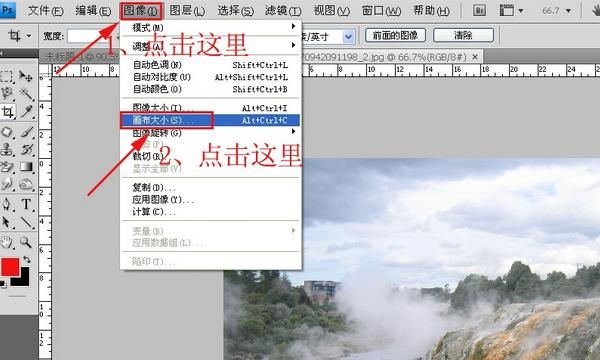Choose 自动颜色(O) menu entry
Viewport: 600px width, 360px height.
210,89
